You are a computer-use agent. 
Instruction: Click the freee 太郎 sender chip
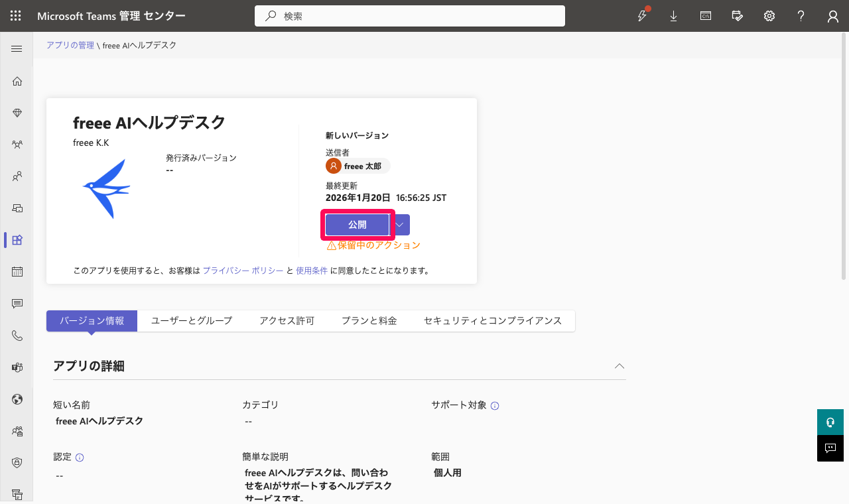coord(358,166)
